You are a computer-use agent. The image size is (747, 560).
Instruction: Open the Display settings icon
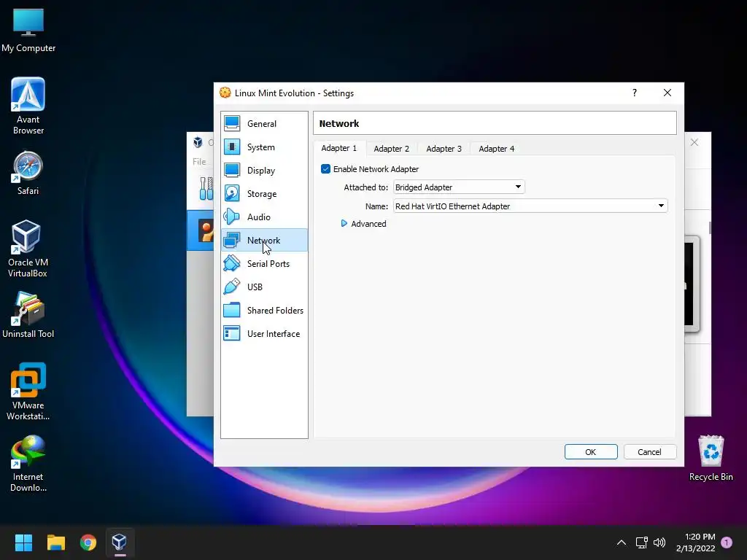point(232,170)
